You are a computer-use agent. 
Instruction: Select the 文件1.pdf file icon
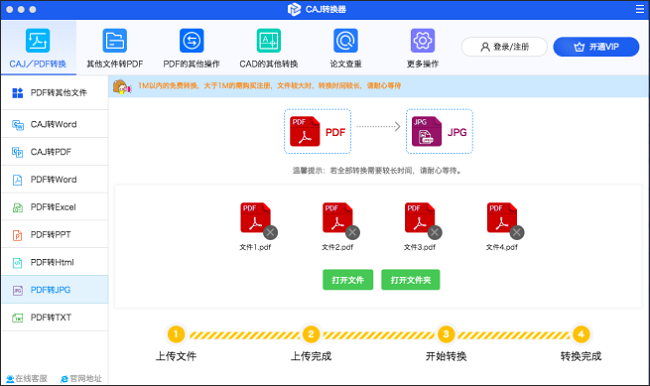coord(255,217)
